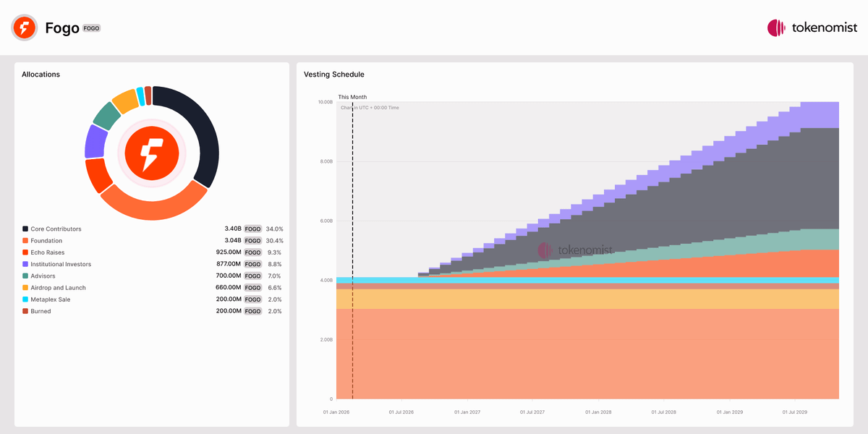Select the Advisors legend color square
The width and height of the screenshot is (868, 434).
(x=25, y=276)
